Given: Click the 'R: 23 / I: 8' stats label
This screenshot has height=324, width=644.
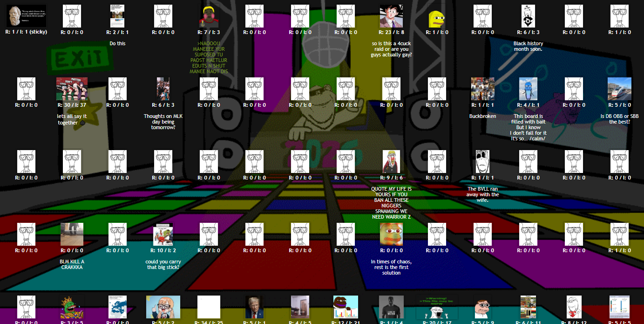Looking at the screenshot, I should coord(391,32).
